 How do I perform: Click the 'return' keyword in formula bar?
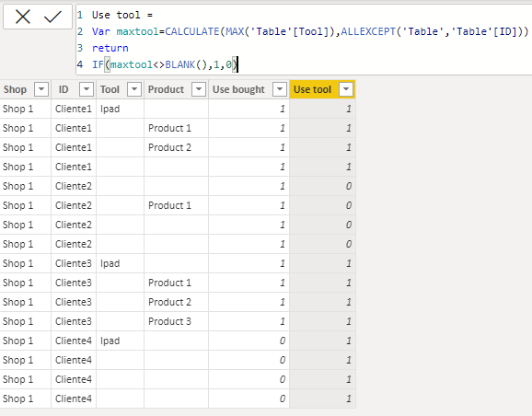coord(110,48)
